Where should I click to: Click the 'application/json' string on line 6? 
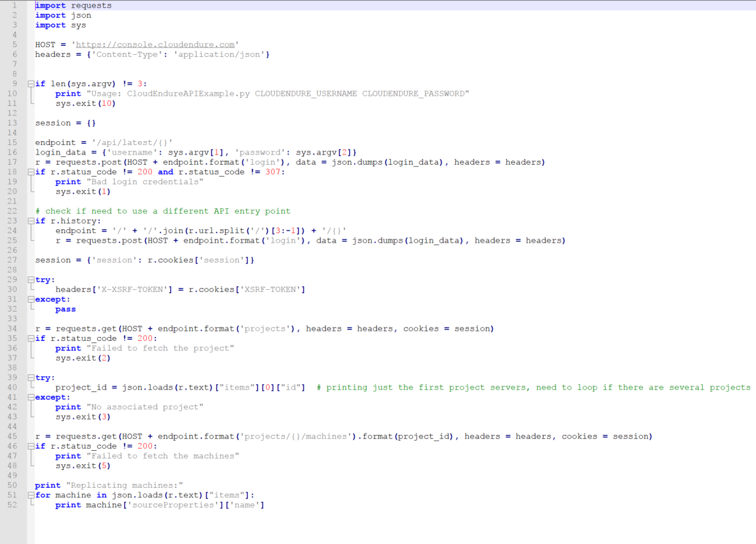coord(219,54)
